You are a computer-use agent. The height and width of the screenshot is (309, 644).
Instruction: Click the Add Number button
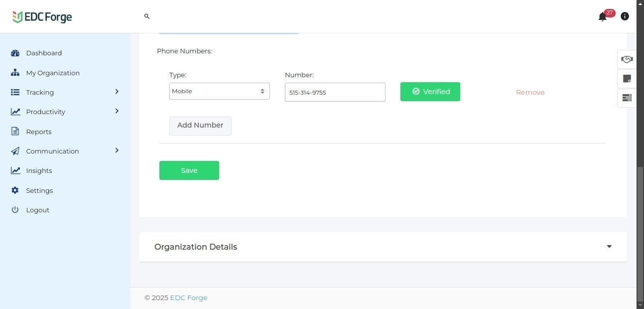point(200,126)
